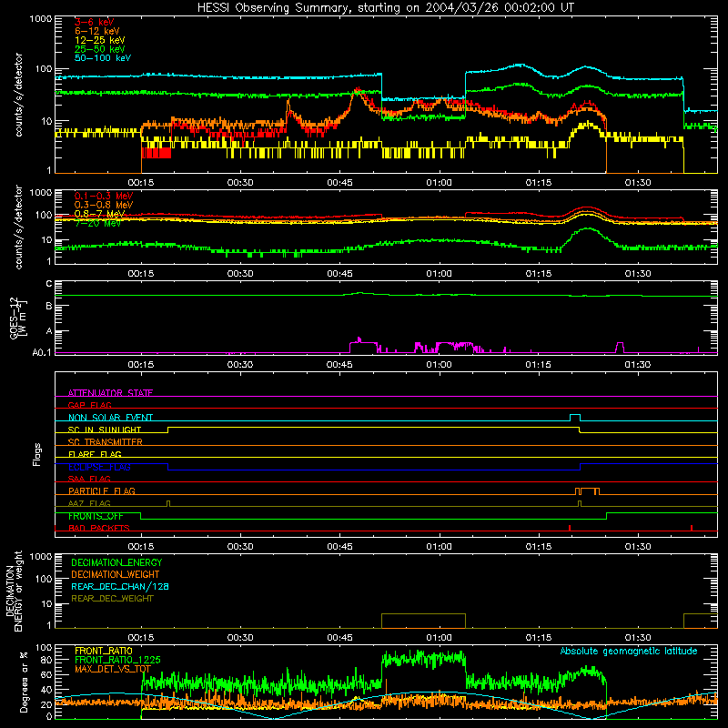Click the NON_SOLAR_EVENT pulse near 01:20
Image resolution: width=728 pixels, height=728 pixels.
(x=575, y=418)
